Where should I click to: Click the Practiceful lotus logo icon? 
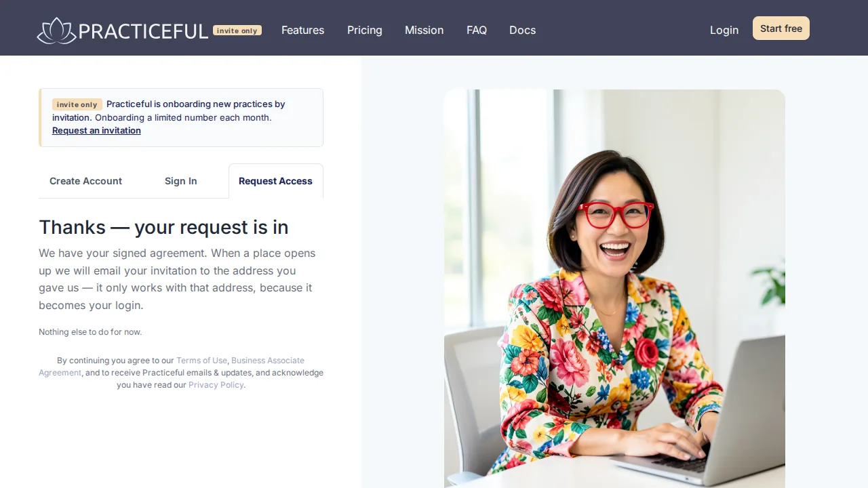(x=56, y=30)
